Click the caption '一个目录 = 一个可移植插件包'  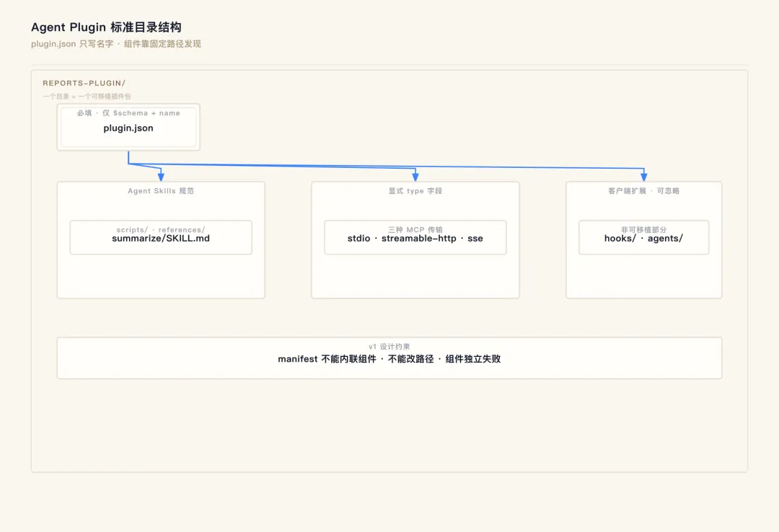(x=87, y=97)
